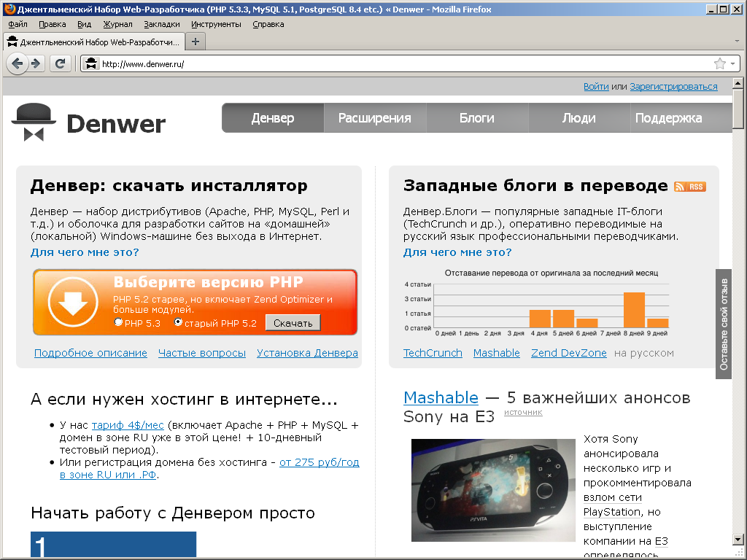Click Для чего мне это under blogs section
Screen dimensions: 747x560
coord(457,252)
